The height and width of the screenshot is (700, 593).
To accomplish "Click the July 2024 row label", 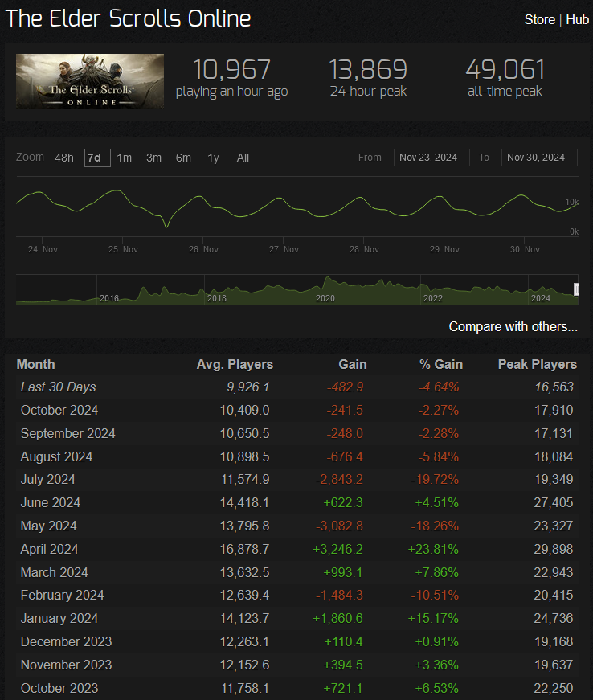I will click(47, 480).
